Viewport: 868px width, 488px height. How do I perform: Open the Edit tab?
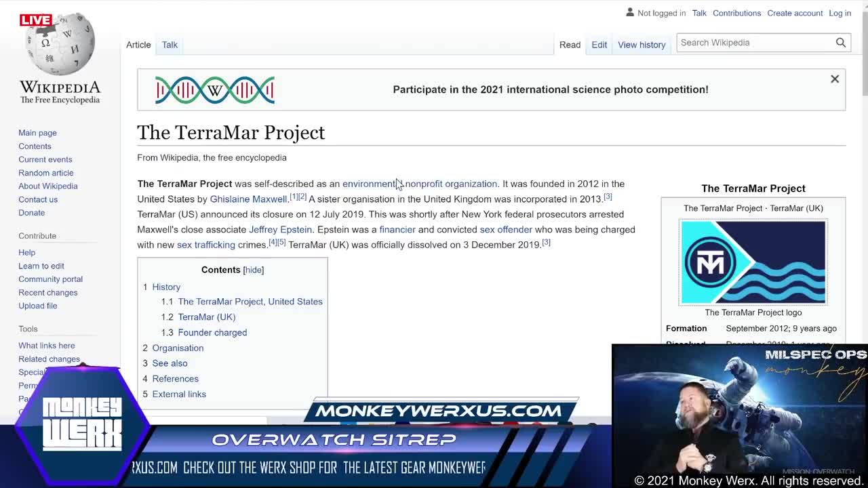click(x=599, y=45)
